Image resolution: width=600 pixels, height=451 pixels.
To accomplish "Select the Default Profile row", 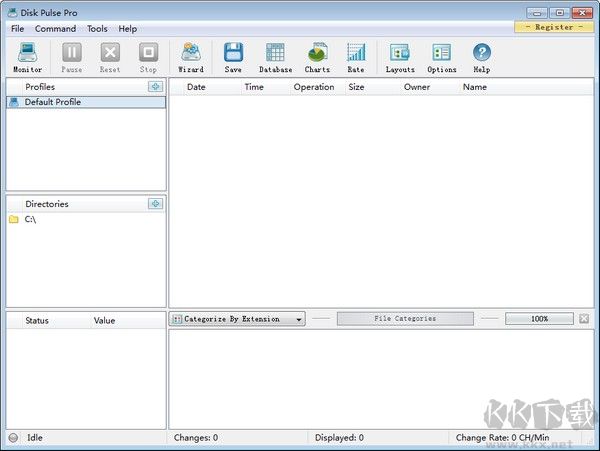I will click(86, 102).
